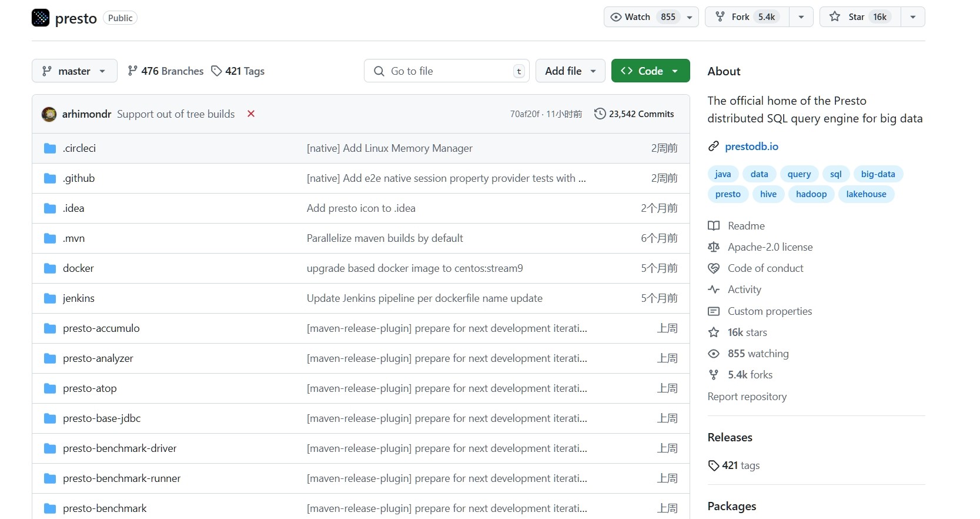This screenshot has height=519, width=980.
Task: Click the folder icon beside jenkins
Action: 50,298
